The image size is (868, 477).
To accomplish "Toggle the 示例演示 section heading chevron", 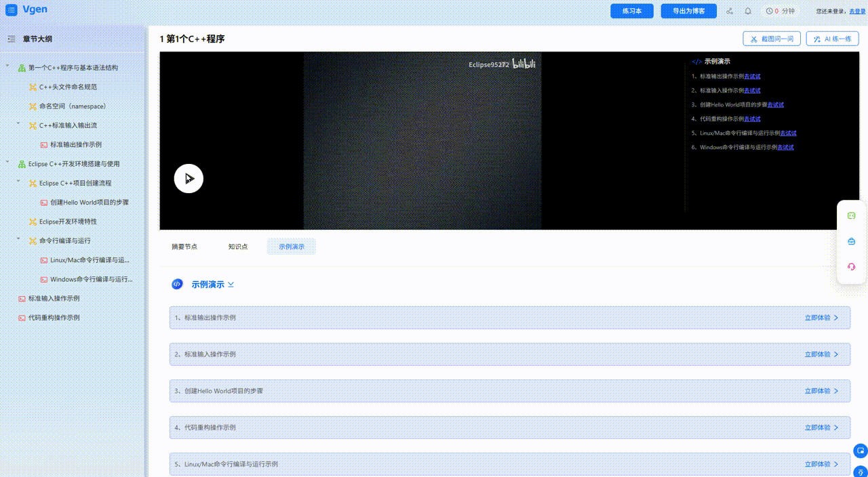I will point(231,285).
